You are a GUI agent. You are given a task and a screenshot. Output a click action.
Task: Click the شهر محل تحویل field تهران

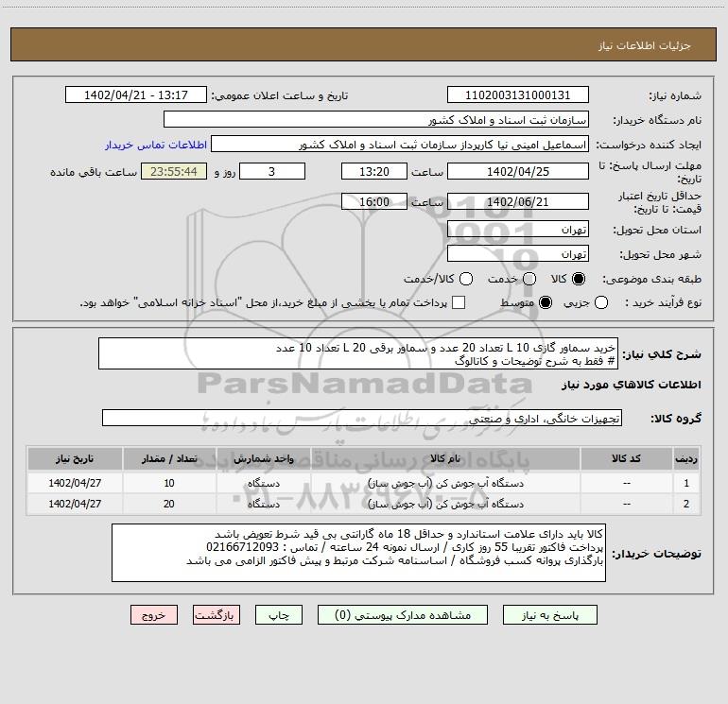[518, 254]
